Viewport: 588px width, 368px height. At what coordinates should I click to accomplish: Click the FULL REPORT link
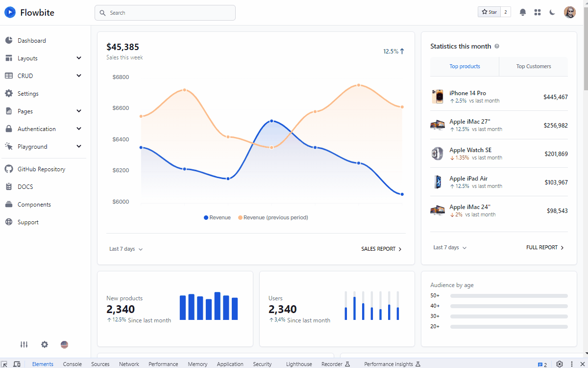click(544, 247)
